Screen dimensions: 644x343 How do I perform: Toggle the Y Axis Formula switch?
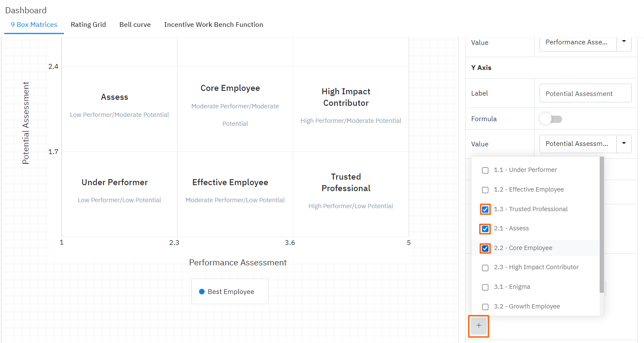click(551, 119)
